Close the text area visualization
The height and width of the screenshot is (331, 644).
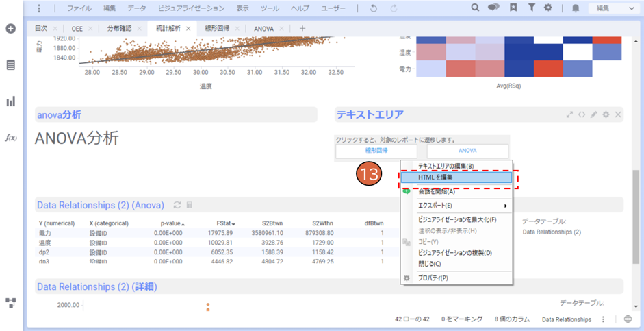click(x=618, y=114)
